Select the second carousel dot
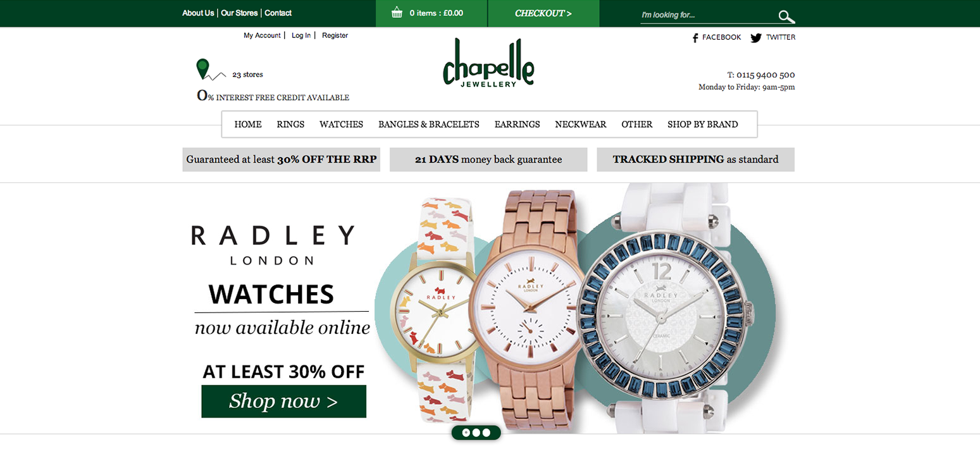 [x=476, y=433]
